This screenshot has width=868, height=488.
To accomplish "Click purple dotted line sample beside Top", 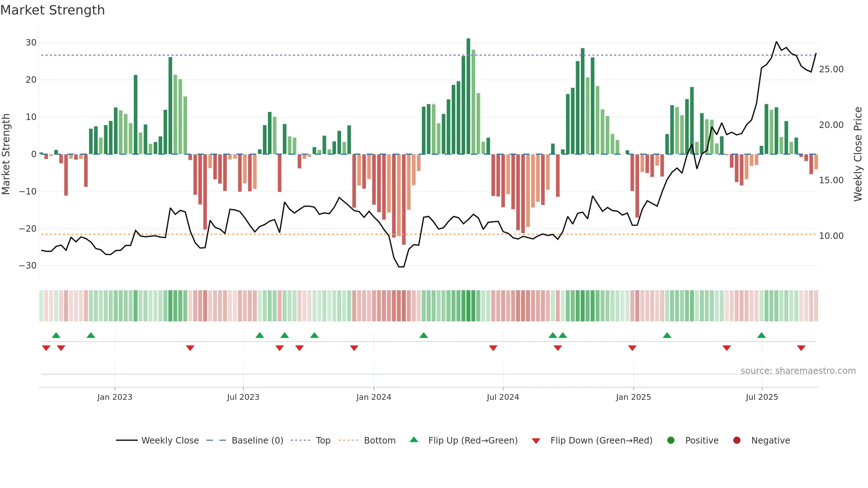I will click(301, 440).
